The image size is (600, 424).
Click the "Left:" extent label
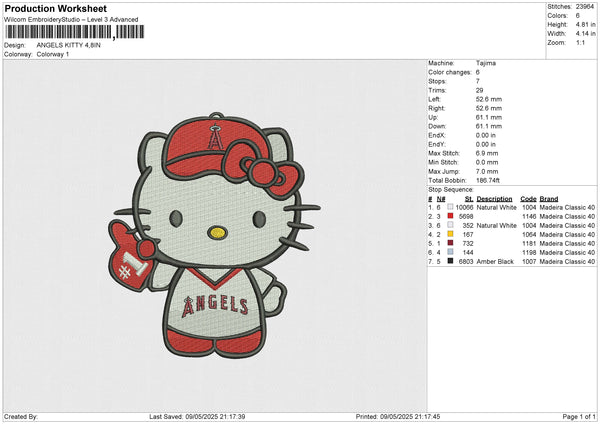(x=434, y=99)
